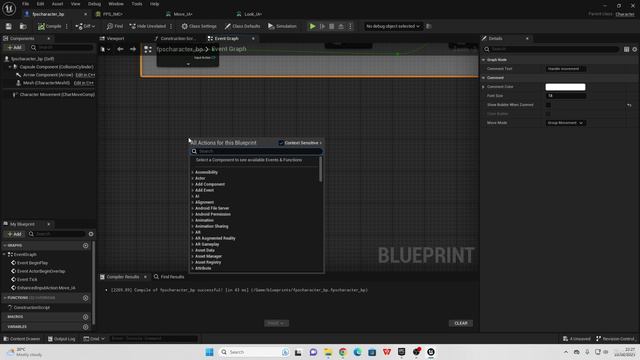Click Edit in C++ link for Mesh
Viewport: 640px width, 360px height.
coord(84,83)
